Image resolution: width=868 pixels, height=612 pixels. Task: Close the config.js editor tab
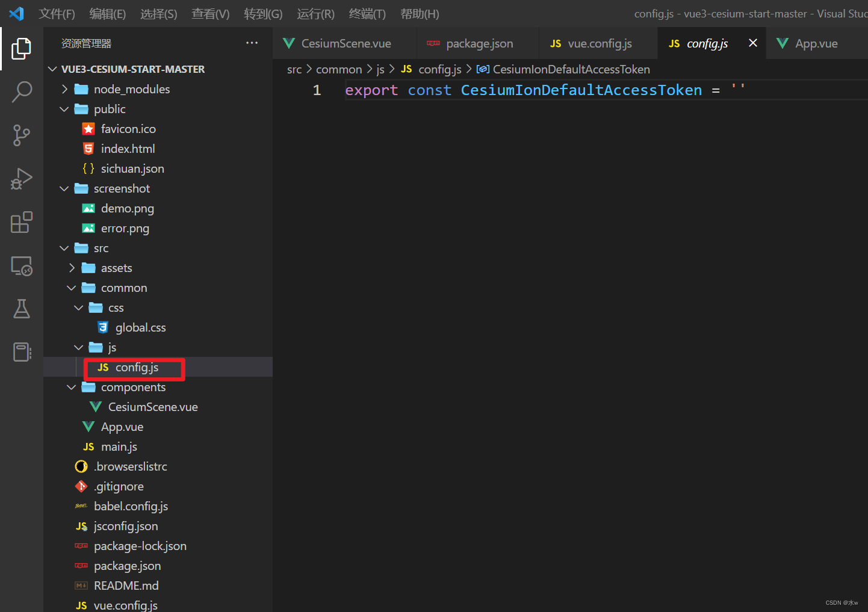point(752,43)
